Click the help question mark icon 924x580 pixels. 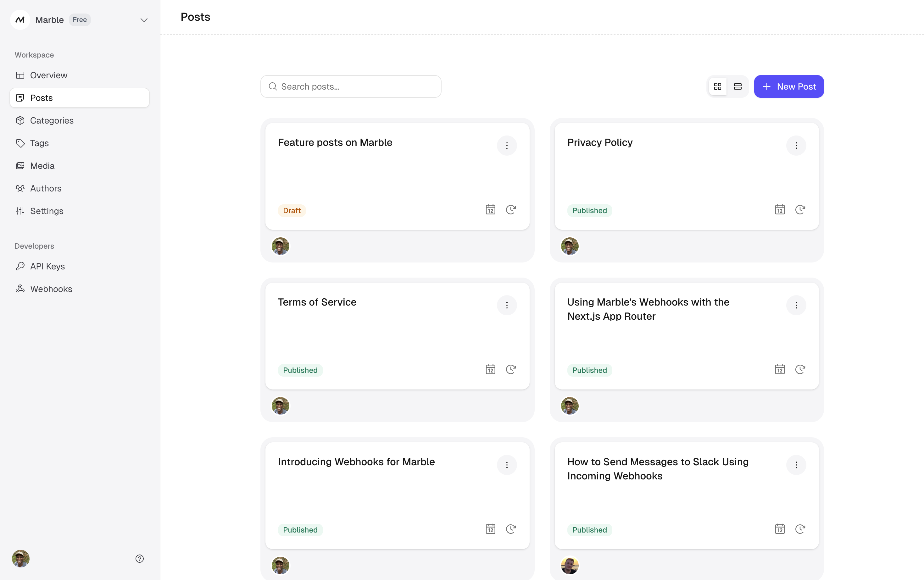[140, 559]
